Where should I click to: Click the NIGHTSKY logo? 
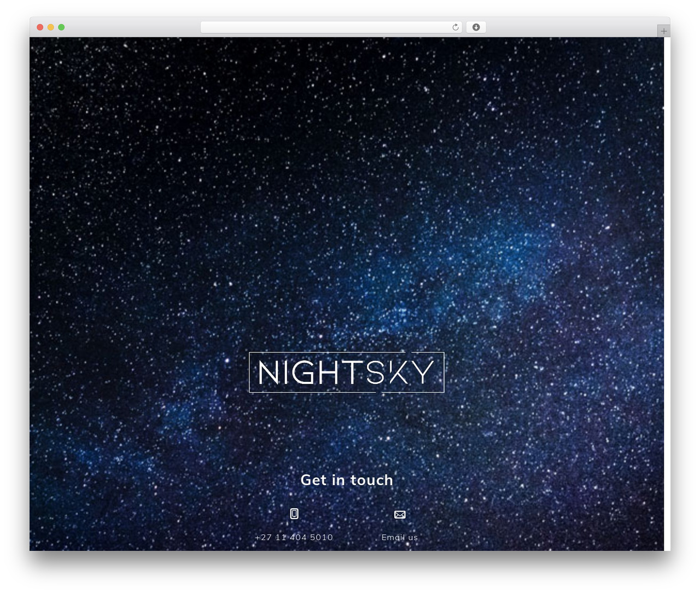click(347, 372)
